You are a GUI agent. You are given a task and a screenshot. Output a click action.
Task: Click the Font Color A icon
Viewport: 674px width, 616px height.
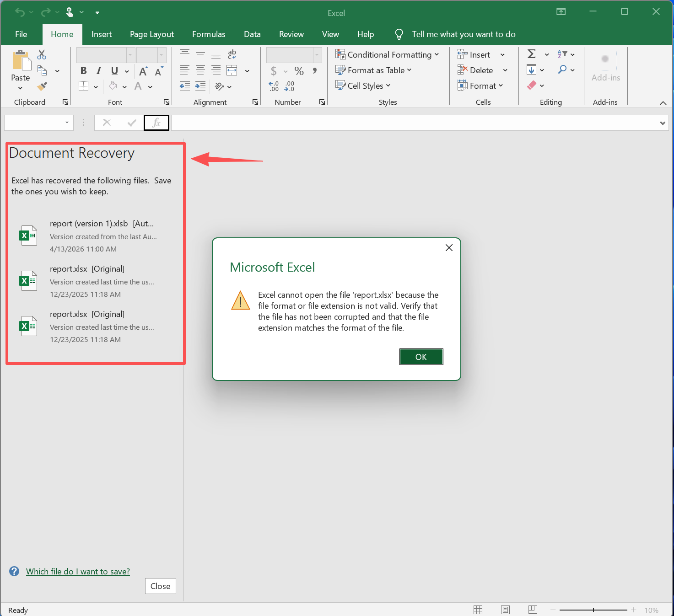click(138, 86)
